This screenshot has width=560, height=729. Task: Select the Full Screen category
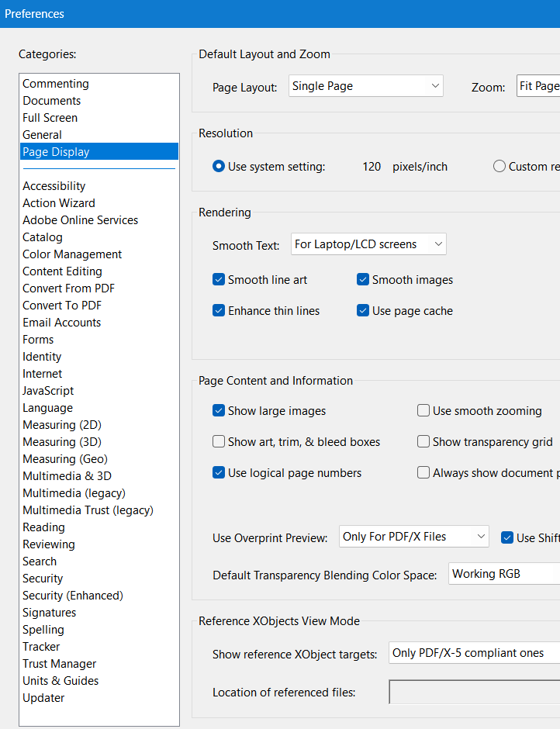50,117
